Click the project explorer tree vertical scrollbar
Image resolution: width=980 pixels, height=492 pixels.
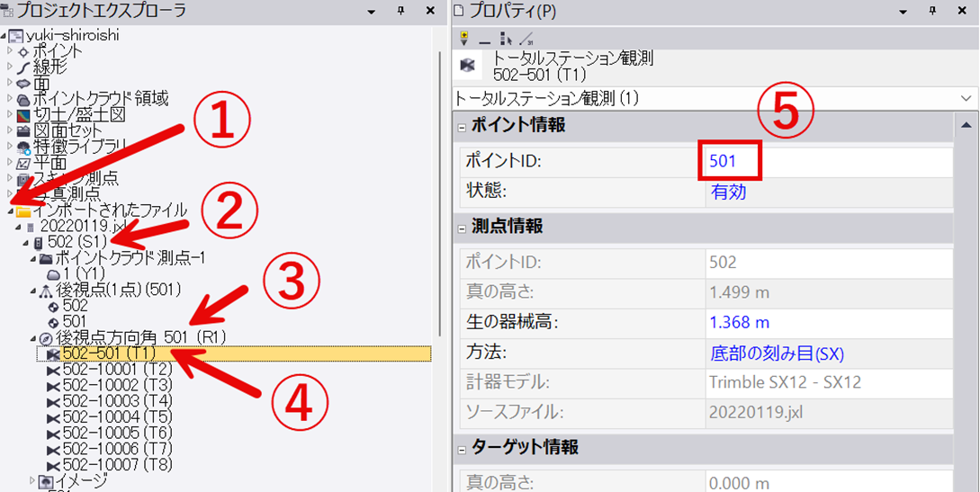[x=441, y=193]
